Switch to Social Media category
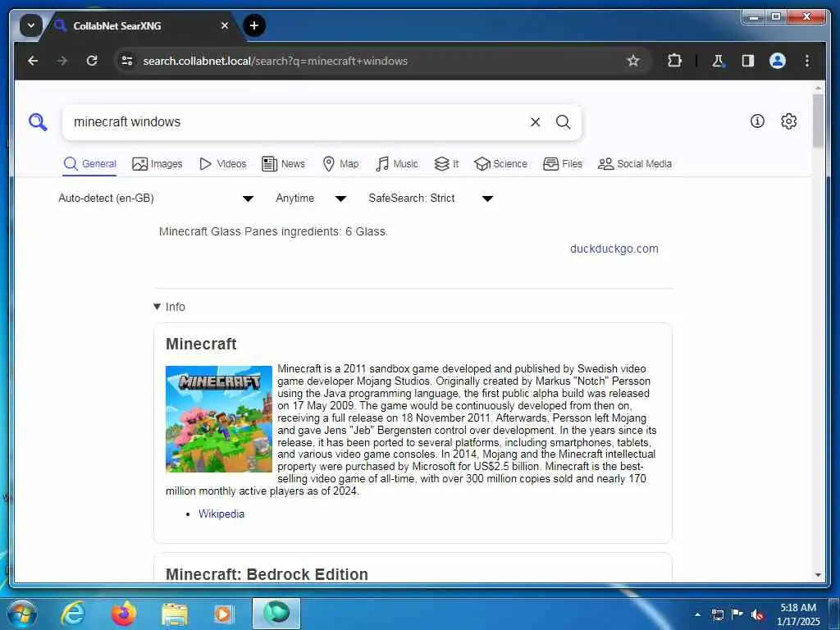840x630 pixels. [634, 164]
